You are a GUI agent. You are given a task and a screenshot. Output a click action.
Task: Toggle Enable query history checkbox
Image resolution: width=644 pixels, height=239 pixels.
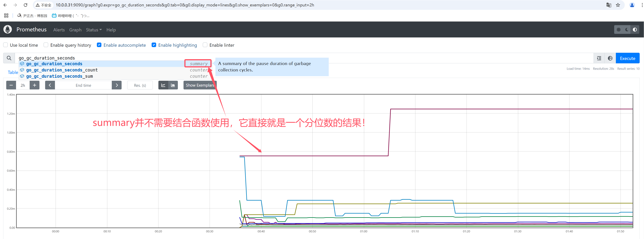click(46, 45)
